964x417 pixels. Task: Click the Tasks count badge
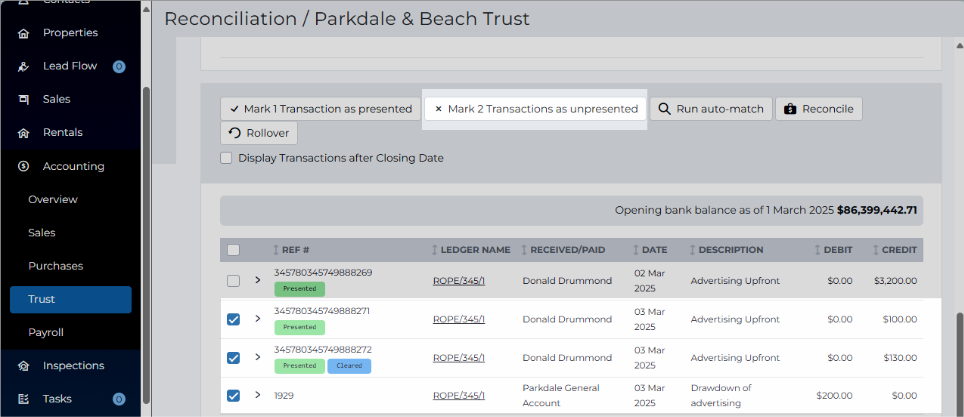point(119,399)
